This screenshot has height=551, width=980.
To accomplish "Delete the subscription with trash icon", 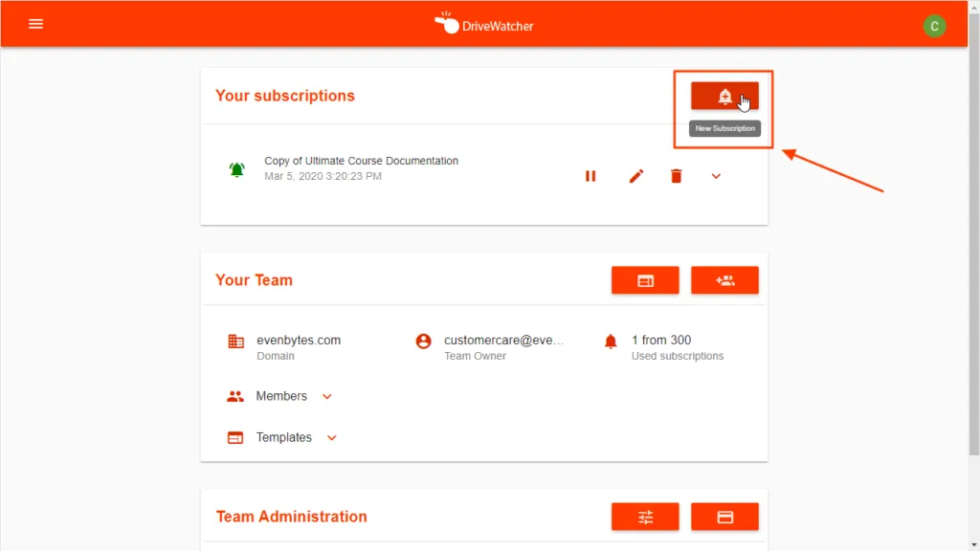I will 677,176.
